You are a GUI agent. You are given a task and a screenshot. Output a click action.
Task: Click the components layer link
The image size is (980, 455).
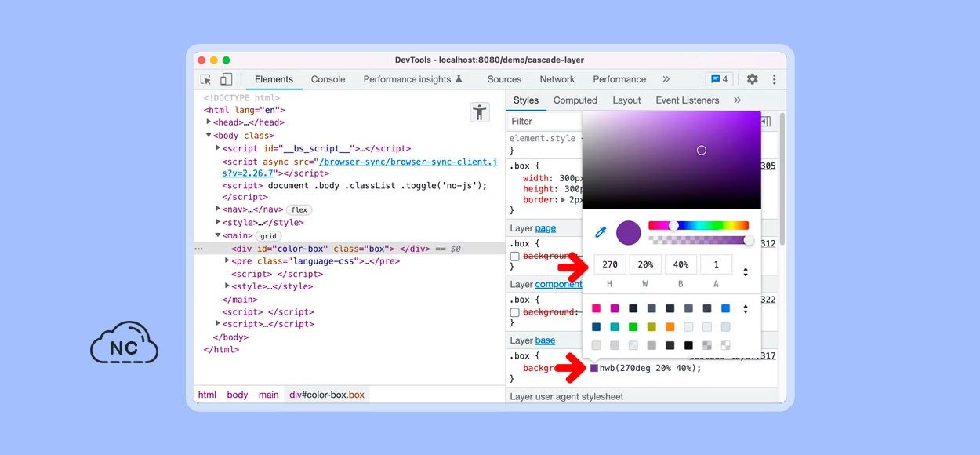tap(558, 284)
